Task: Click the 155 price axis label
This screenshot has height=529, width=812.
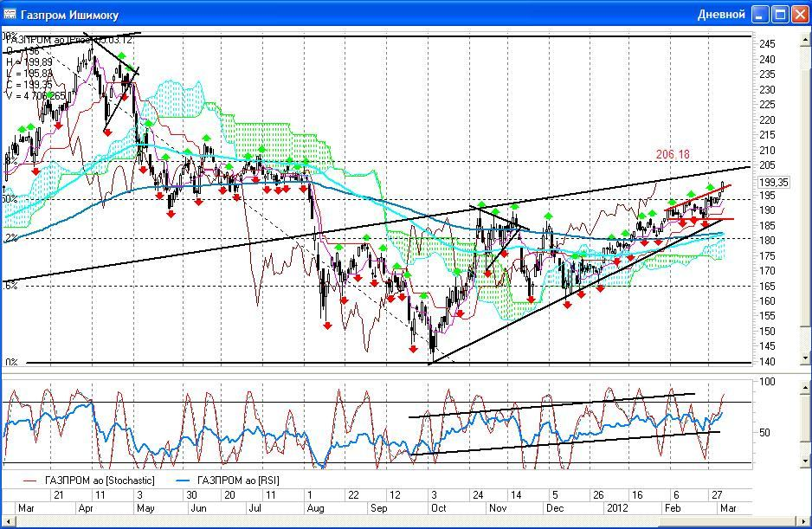Action: [x=768, y=316]
